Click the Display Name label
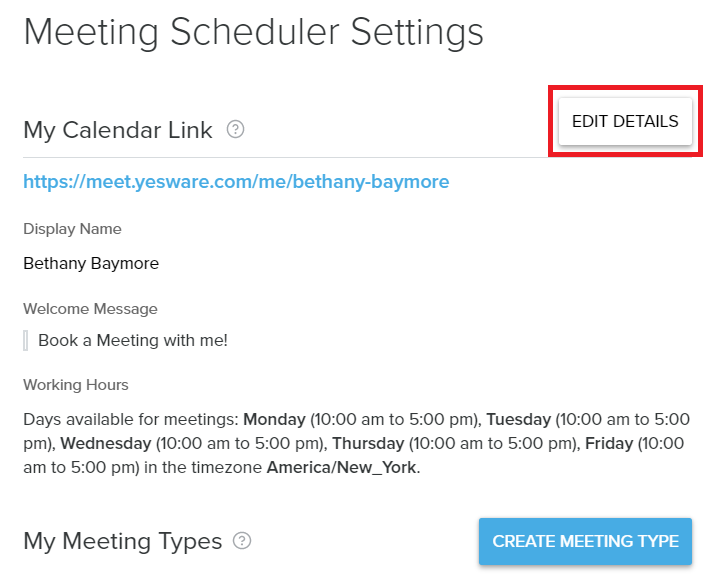722x577 pixels. tap(72, 229)
